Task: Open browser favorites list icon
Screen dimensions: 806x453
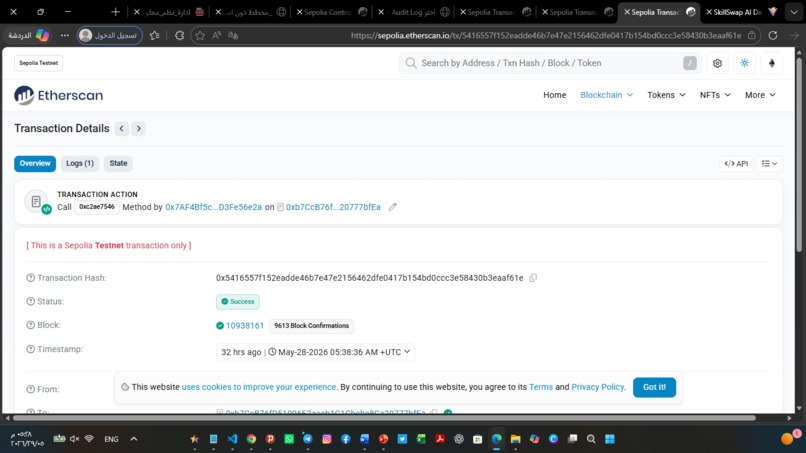Action: point(154,35)
